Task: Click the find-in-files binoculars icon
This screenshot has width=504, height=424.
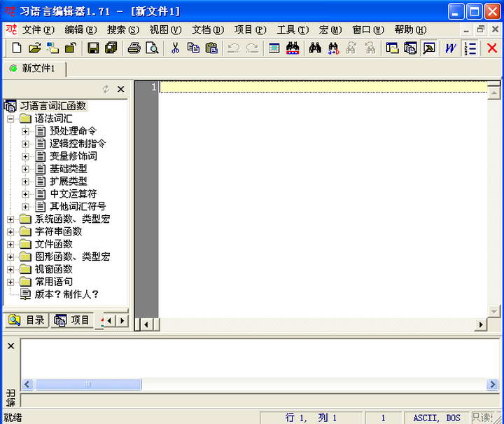Action: click(x=293, y=48)
